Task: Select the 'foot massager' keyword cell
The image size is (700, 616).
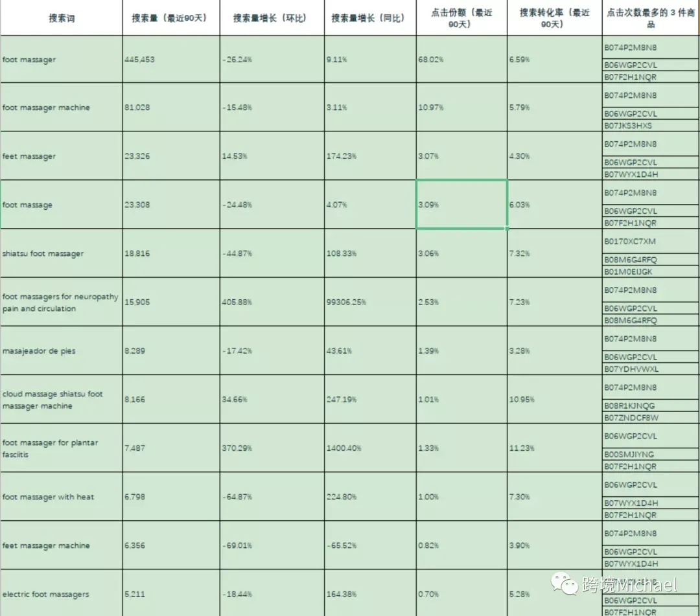Action: coord(62,60)
